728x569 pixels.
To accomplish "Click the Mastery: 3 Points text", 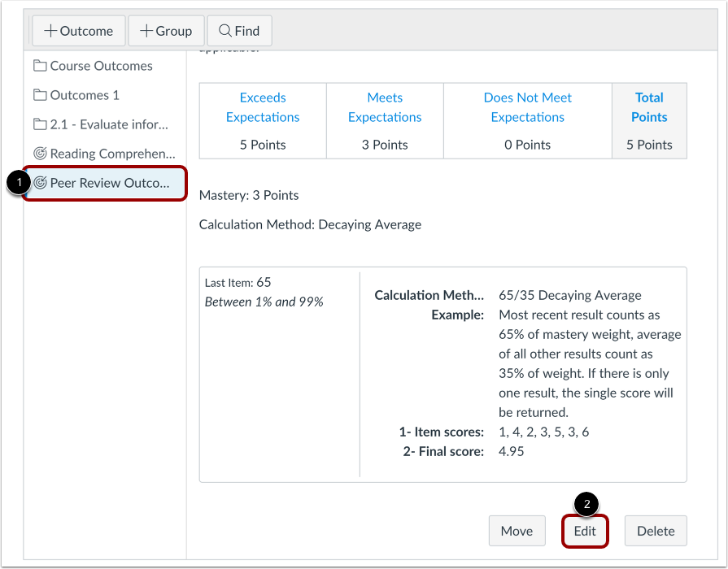I will [249, 195].
